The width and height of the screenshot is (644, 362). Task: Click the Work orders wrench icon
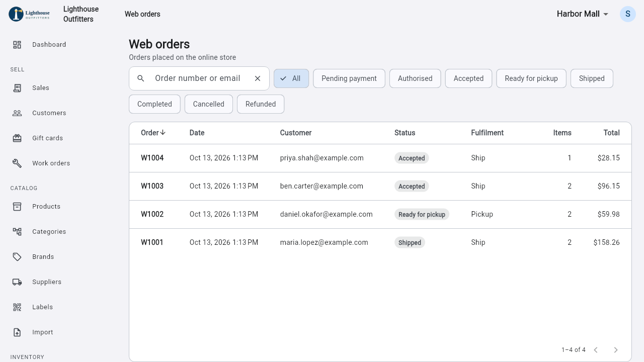[x=17, y=163]
